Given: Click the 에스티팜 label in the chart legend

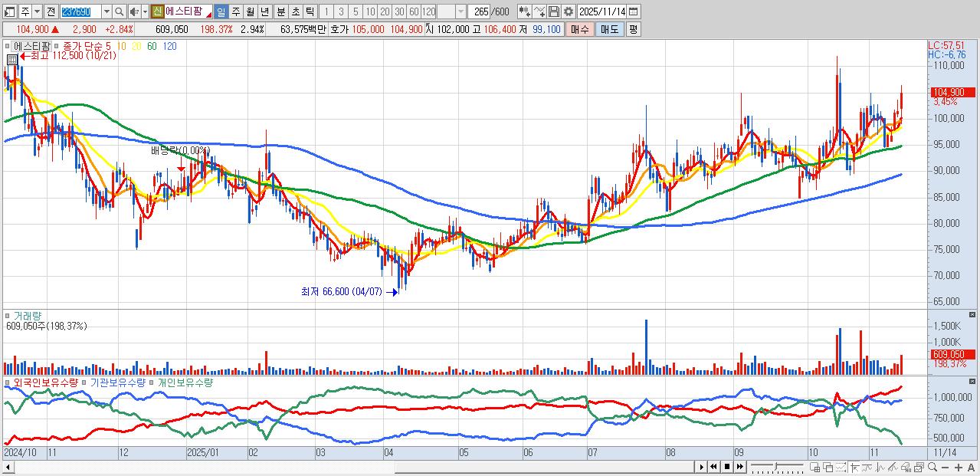Looking at the screenshot, I should click(x=31, y=46).
